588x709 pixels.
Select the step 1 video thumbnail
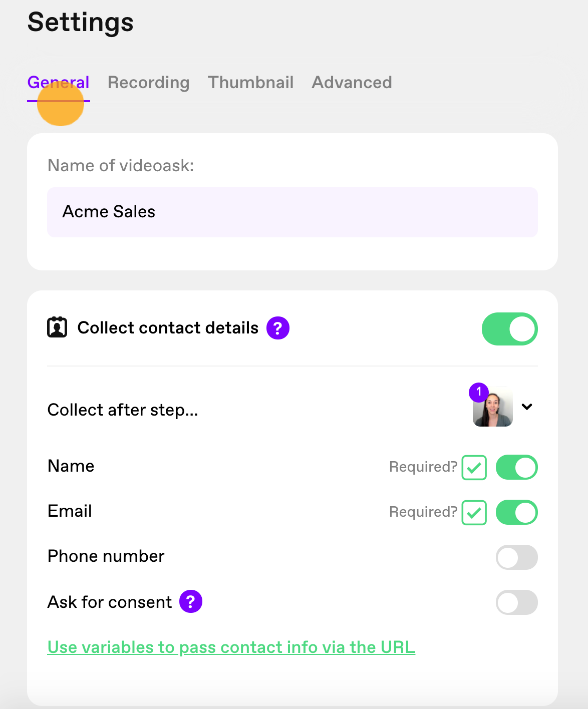(493, 407)
